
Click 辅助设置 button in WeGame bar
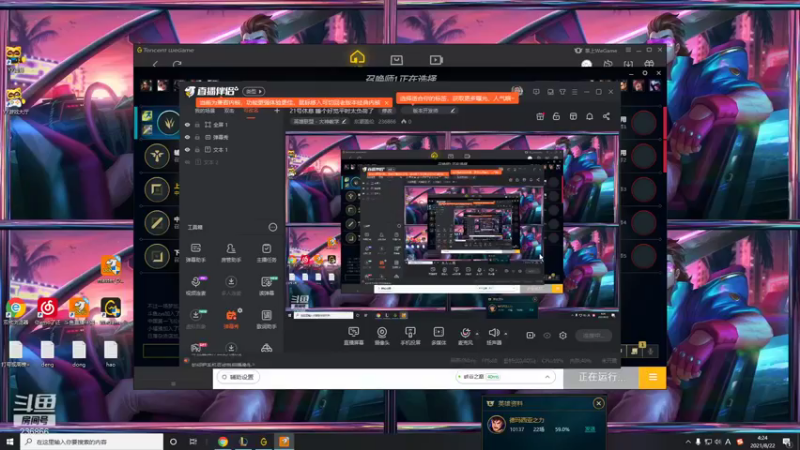tap(238, 377)
